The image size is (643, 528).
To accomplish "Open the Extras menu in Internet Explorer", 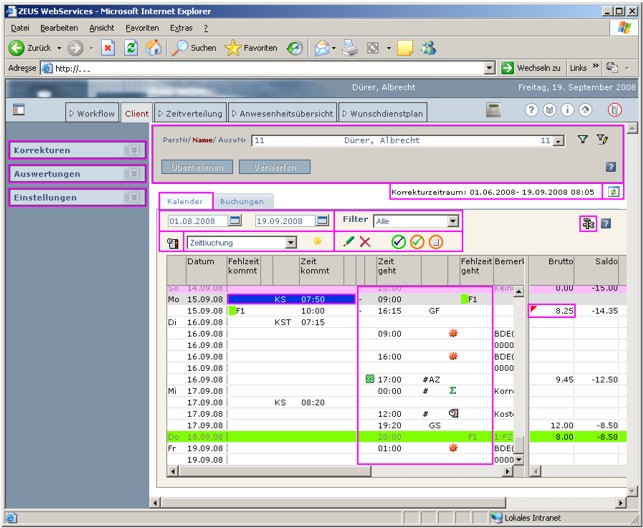I will (181, 28).
